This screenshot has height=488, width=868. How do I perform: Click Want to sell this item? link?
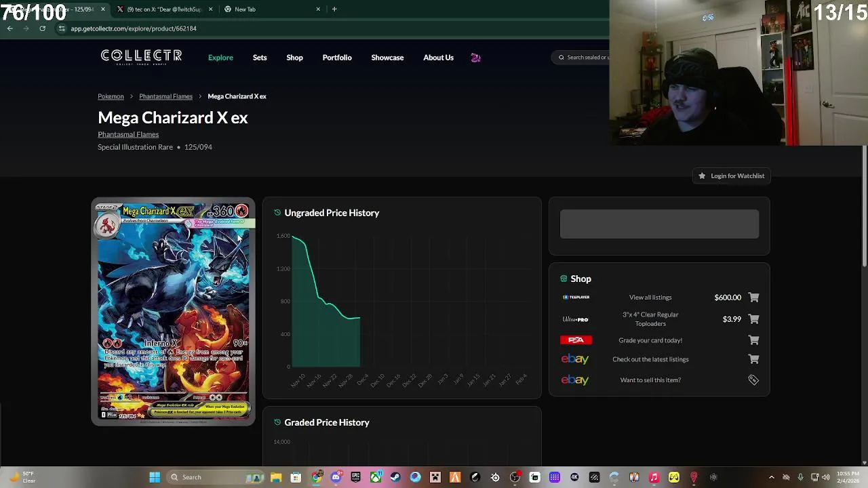pos(650,380)
